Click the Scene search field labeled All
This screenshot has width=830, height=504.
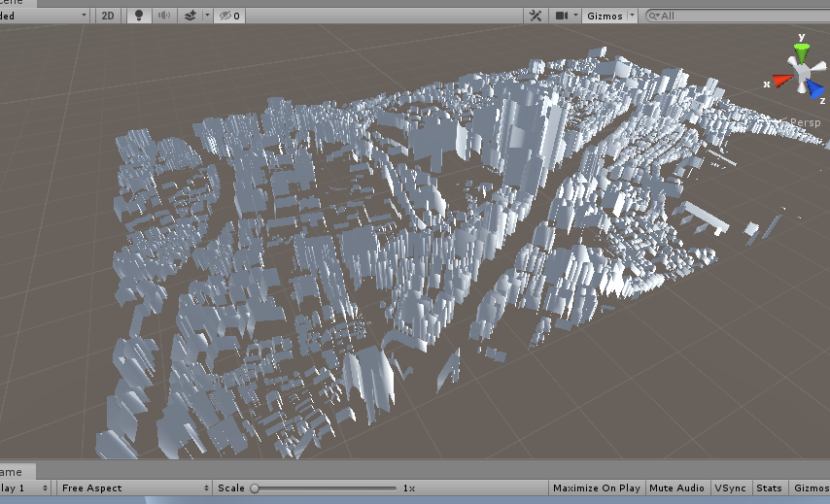[x=738, y=16]
